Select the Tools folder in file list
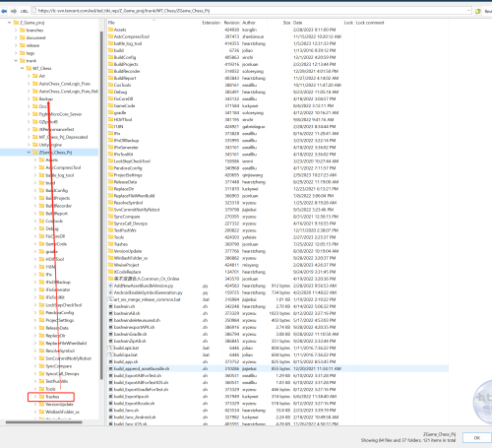Screen dimensions: 492x448 coord(119,237)
